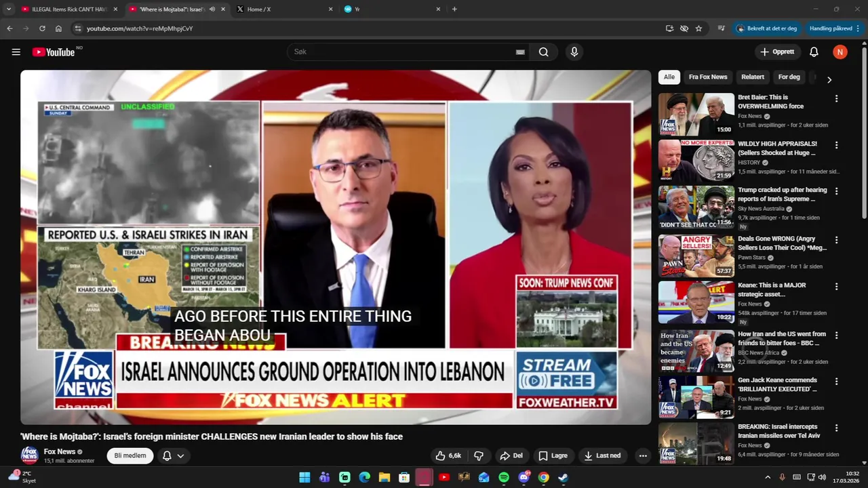Open Spotify from the taskbar

pyautogui.click(x=504, y=477)
